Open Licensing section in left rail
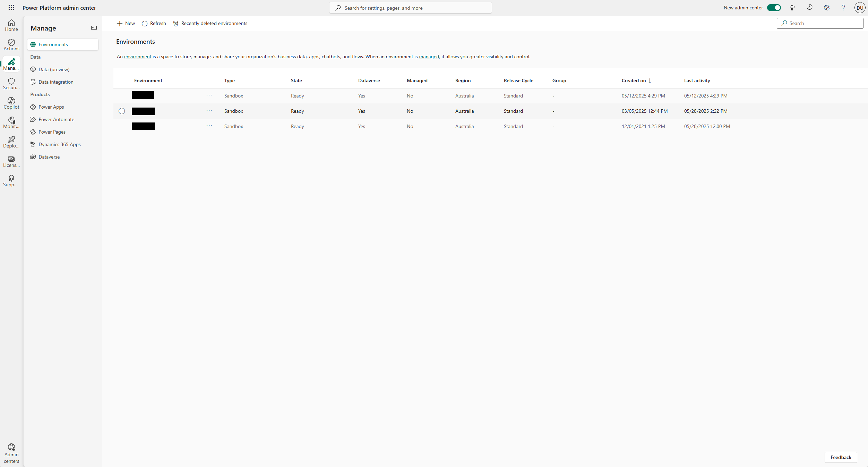Image resolution: width=868 pixels, height=467 pixels. point(11,161)
